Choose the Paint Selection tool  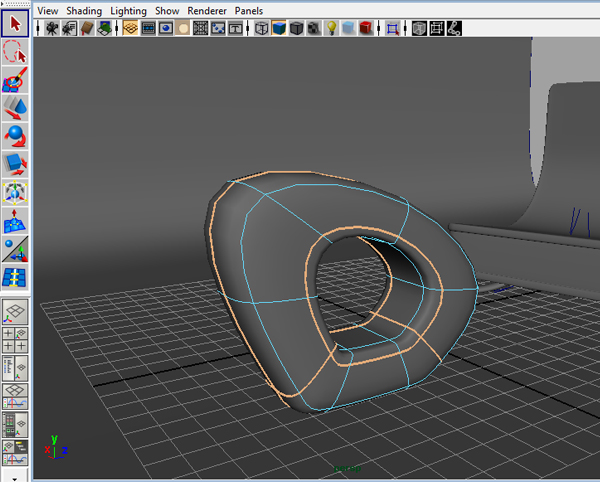[15, 78]
